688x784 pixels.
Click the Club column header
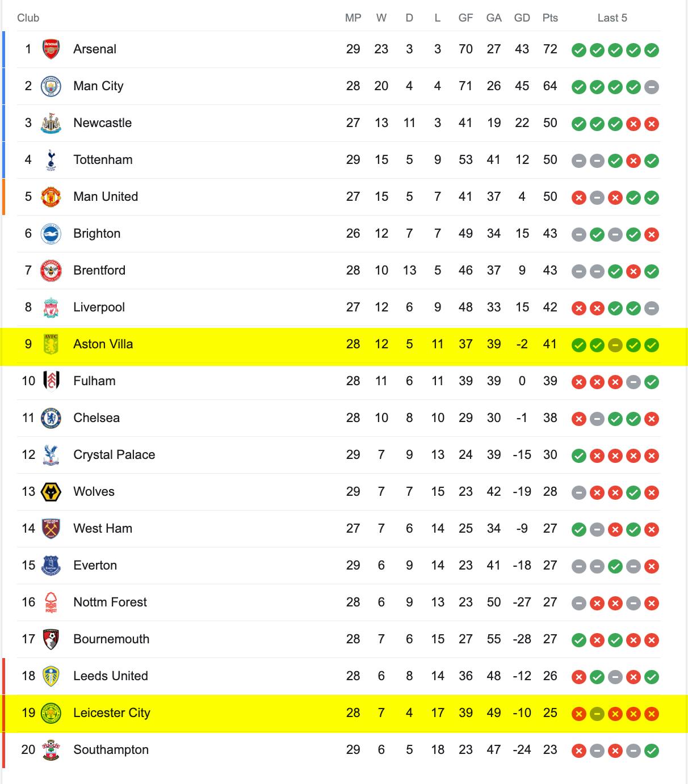pyautogui.click(x=28, y=18)
